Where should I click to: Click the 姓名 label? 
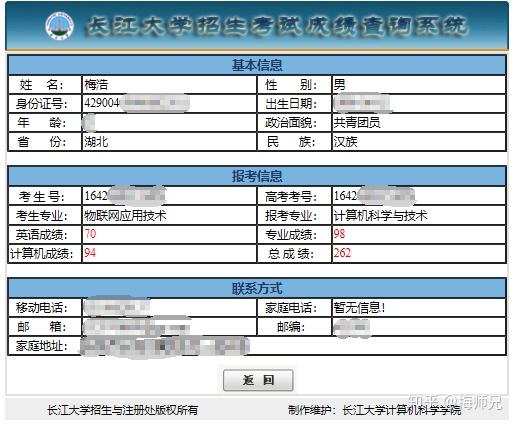pyautogui.click(x=41, y=84)
